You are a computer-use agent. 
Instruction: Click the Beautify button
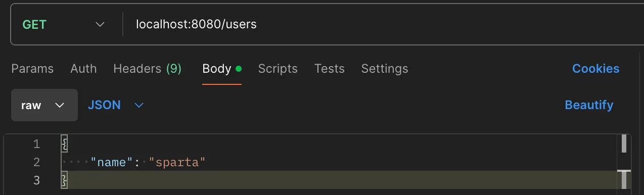pyautogui.click(x=589, y=105)
